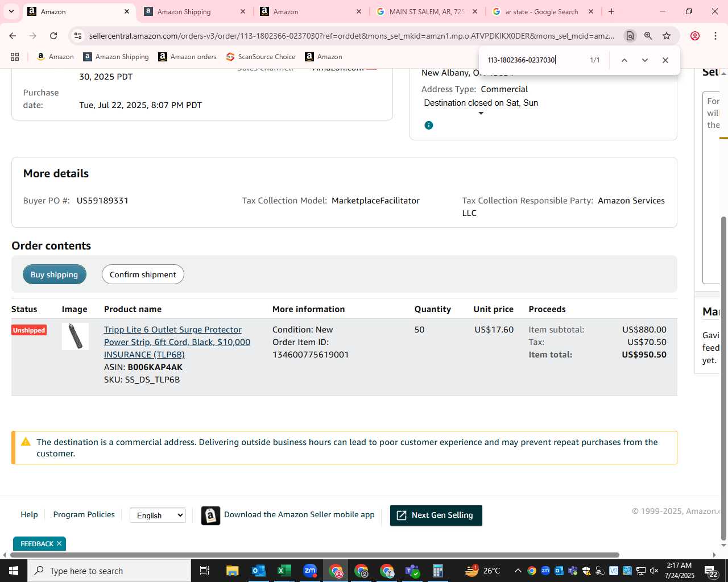Switch to the MAIN ST SALEM, AR tab

coord(427,11)
